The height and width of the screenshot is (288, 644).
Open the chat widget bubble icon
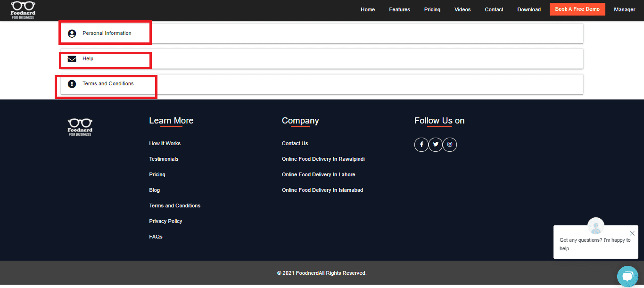627,276
